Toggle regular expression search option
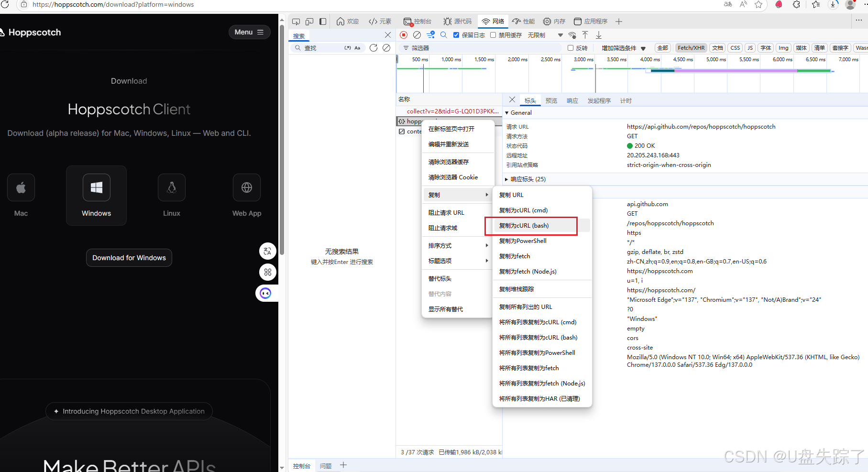 tap(348, 48)
